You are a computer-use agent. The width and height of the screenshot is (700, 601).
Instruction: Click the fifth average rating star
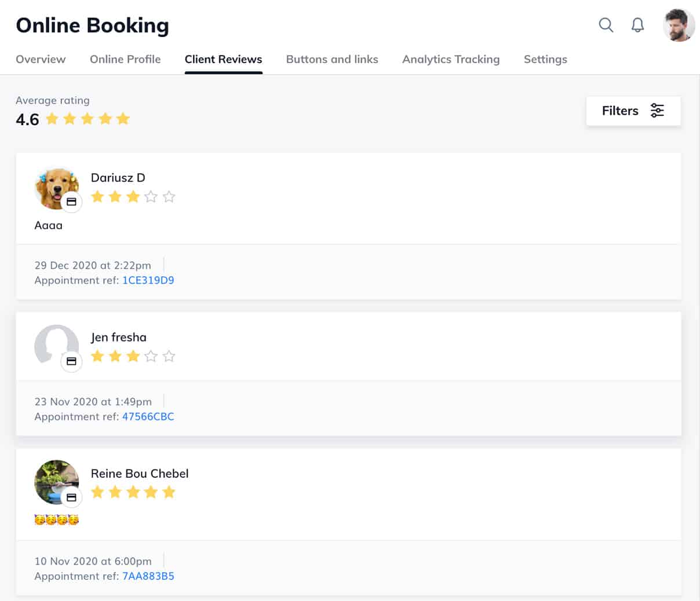[123, 119]
